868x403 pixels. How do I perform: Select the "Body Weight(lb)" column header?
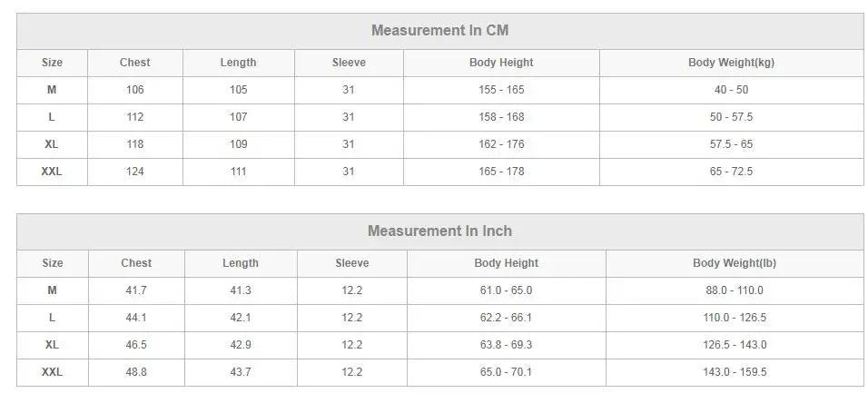point(734,263)
